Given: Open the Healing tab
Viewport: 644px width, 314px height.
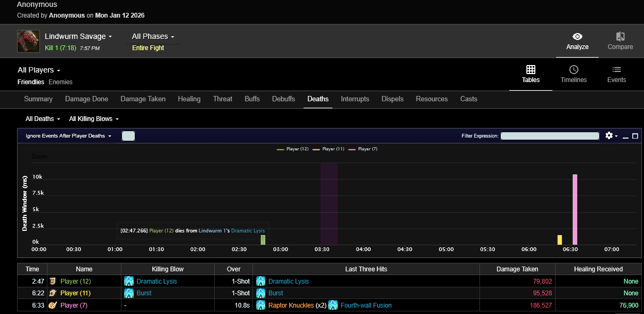Looking at the screenshot, I should 189,99.
